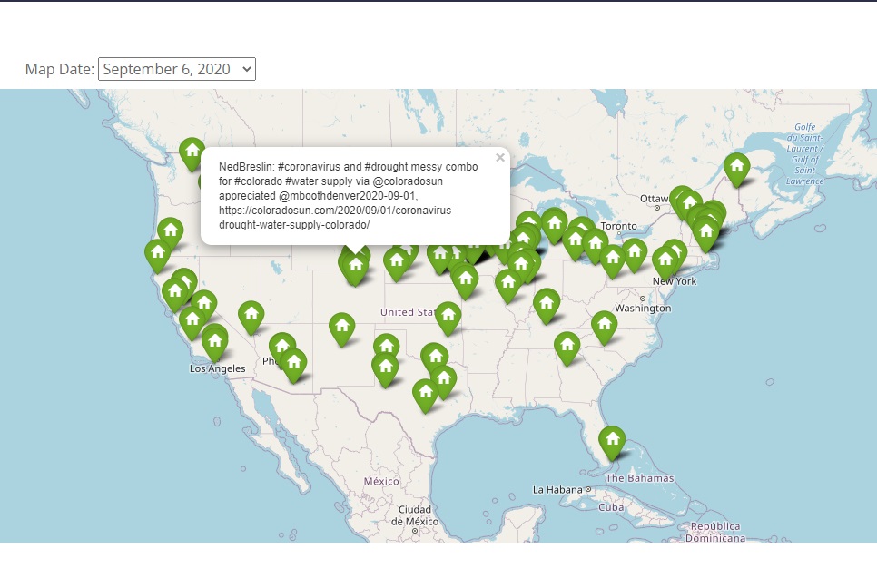Viewport: 877px width, 588px height.
Task: Select marker directly above the New York label
Action: pyautogui.click(x=665, y=261)
